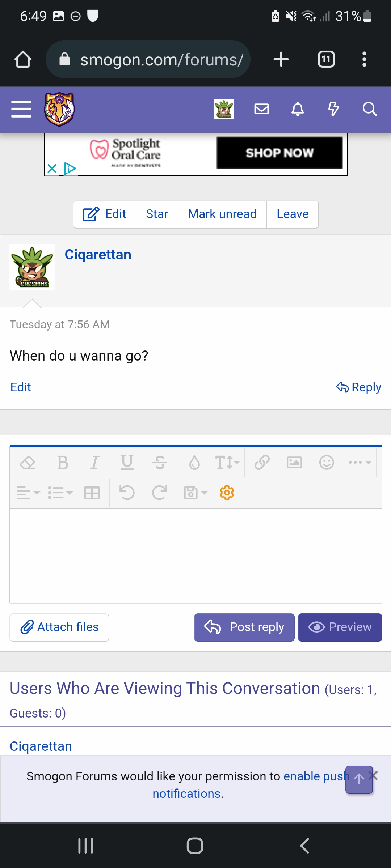Open the inbox envelope icon
This screenshot has height=868, width=391.
(x=261, y=109)
